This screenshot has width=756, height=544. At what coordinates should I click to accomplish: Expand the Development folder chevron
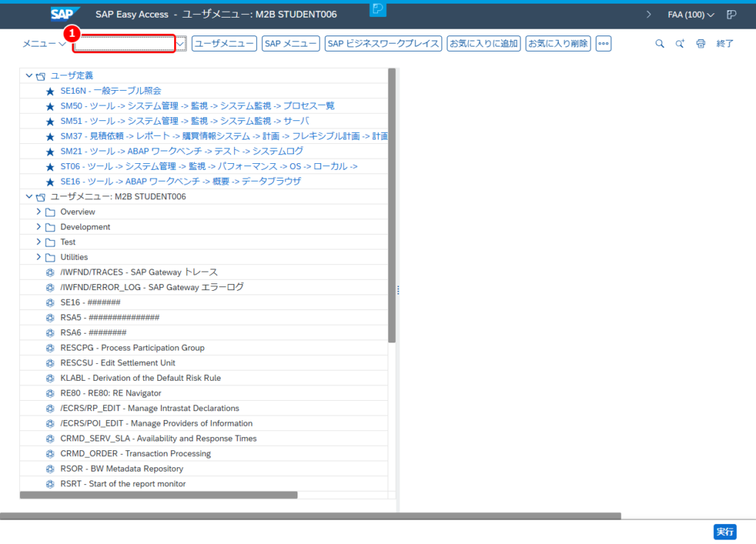click(38, 227)
